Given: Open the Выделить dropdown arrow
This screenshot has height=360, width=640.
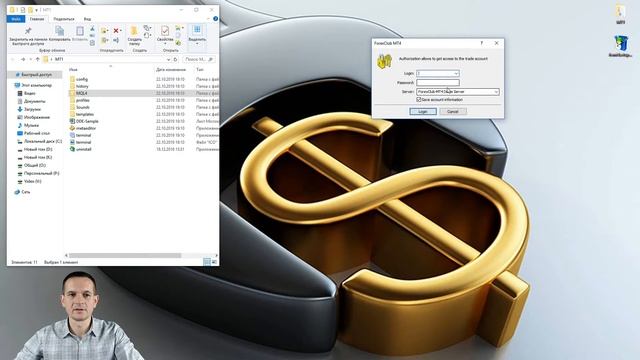Looking at the screenshot, I should pos(197,44).
